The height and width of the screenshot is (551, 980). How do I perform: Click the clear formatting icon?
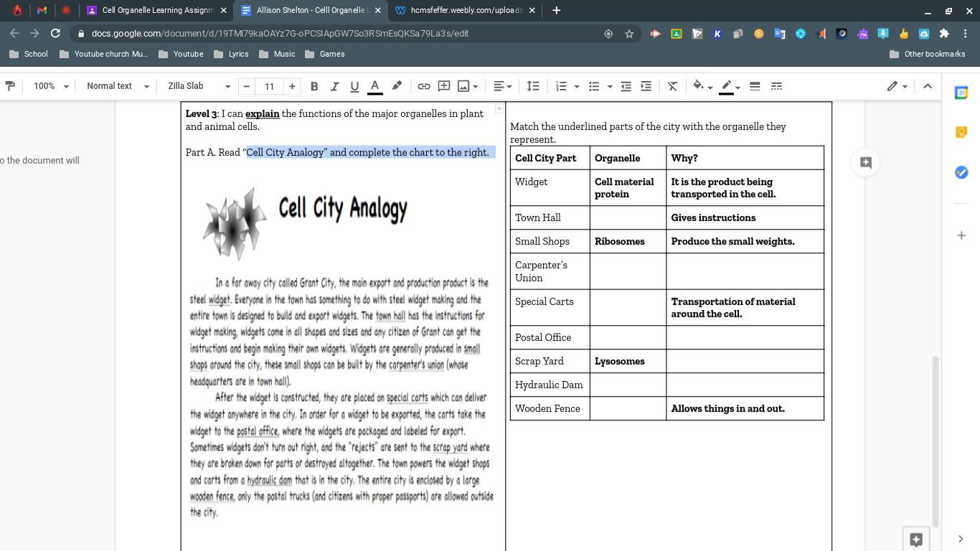click(x=672, y=86)
